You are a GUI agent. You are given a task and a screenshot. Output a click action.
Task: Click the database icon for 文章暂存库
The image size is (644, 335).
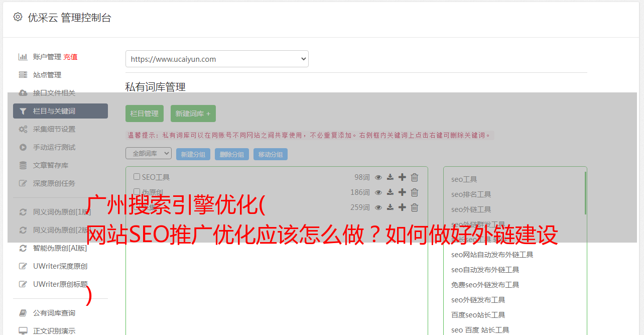pos(23,165)
